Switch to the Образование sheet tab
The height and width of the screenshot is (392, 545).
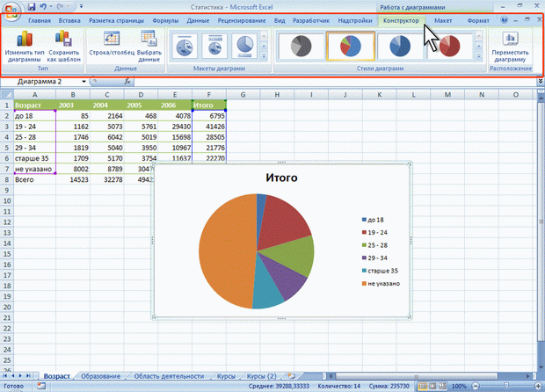(x=100, y=376)
